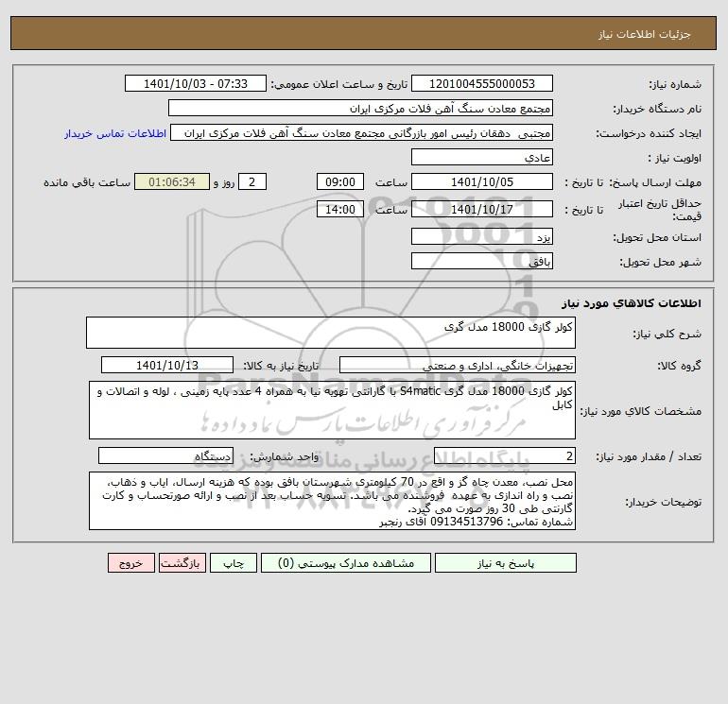728x704 pixels.
Task: Click the بازگشت back button
Action: 182,563
